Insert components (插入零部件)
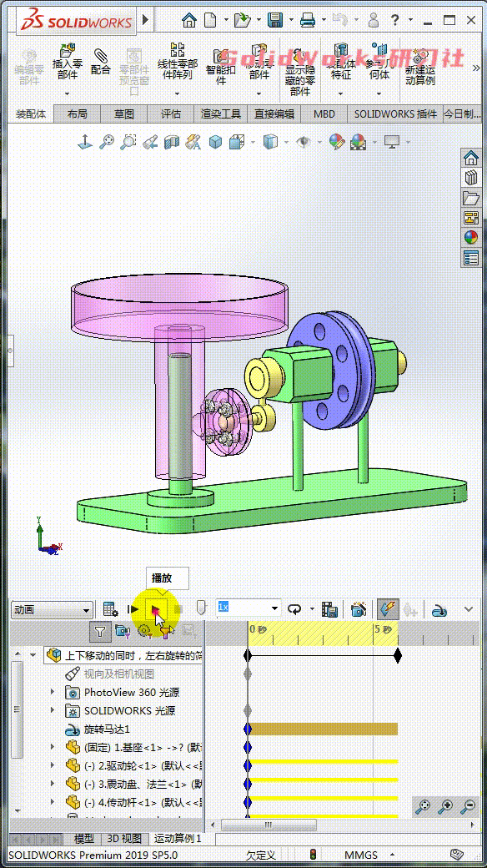487x868 pixels. pos(68,61)
